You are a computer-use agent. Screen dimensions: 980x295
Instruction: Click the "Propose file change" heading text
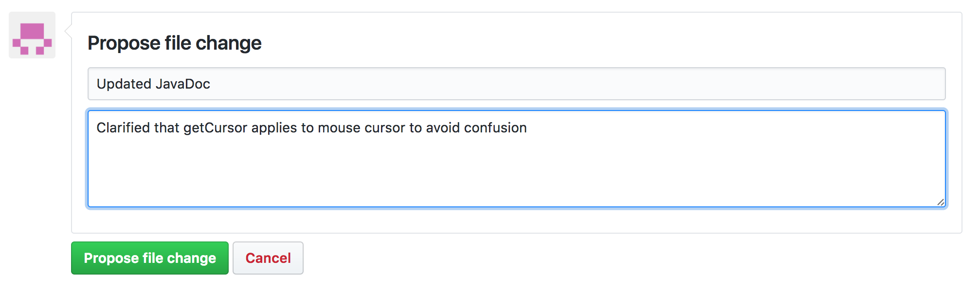pyautogui.click(x=174, y=43)
